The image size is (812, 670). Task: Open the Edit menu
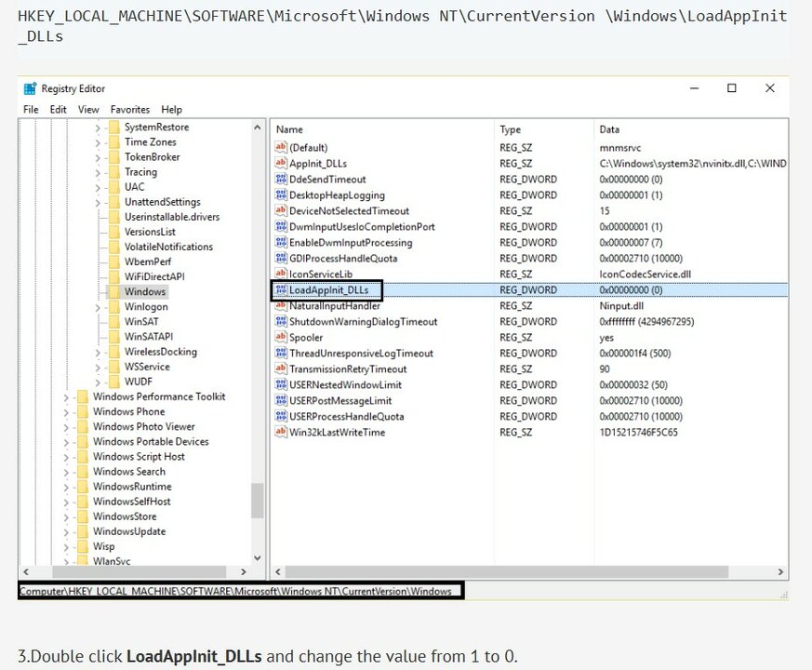pyautogui.click(x=58, y=109)
